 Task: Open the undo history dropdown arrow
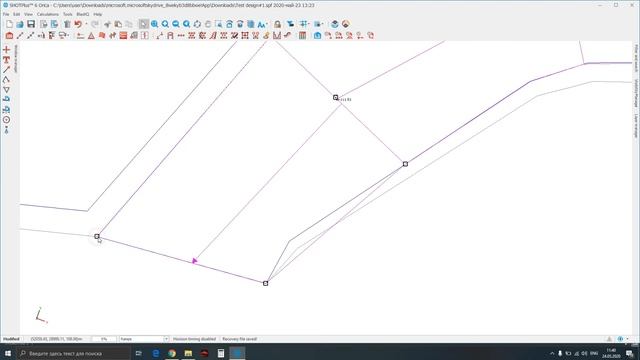point(86,24)
